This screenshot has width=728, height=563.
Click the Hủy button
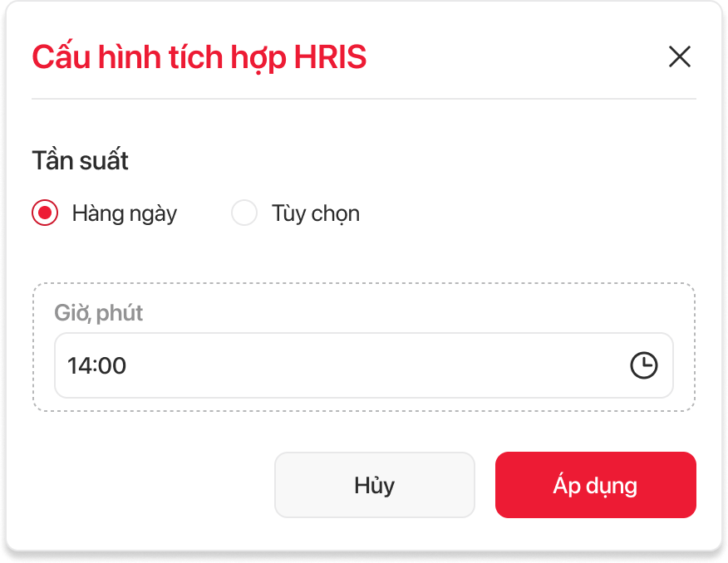tap(375, 485)
